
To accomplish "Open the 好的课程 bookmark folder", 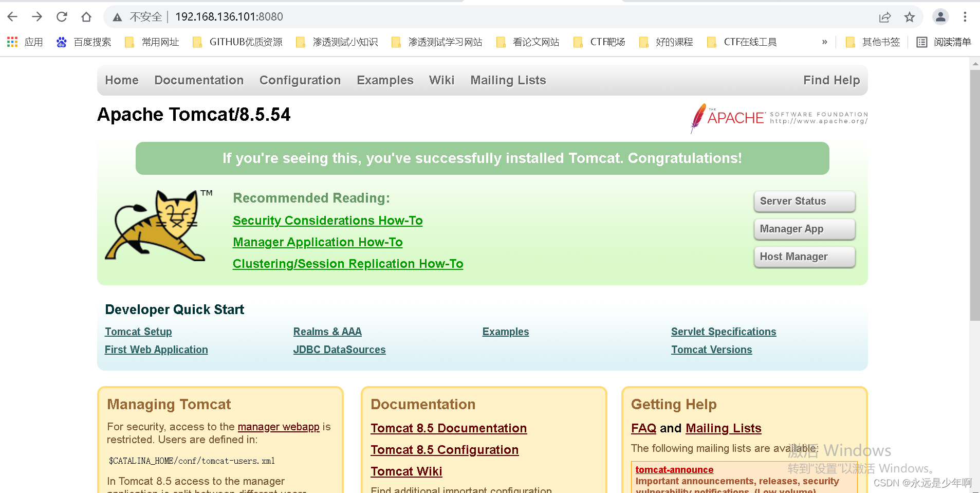I will [x=666, y=42].
